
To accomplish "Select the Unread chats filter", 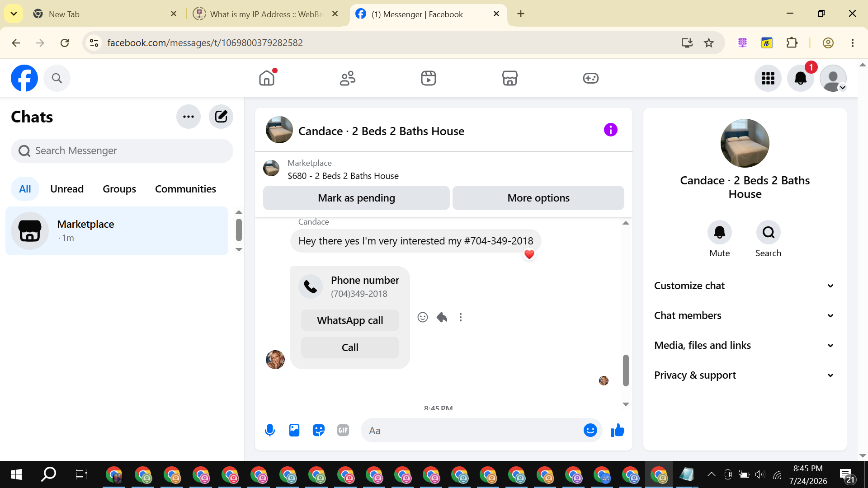I will (x=67, y=189).
